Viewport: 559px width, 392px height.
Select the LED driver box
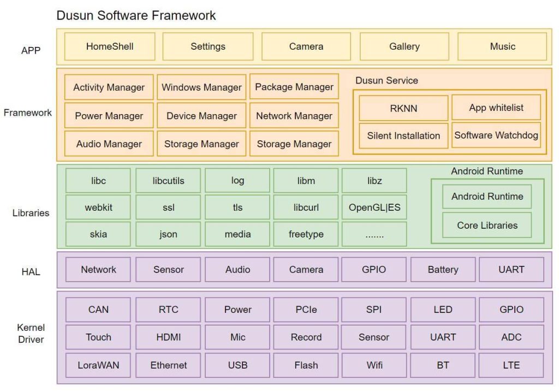pos(443,310)
